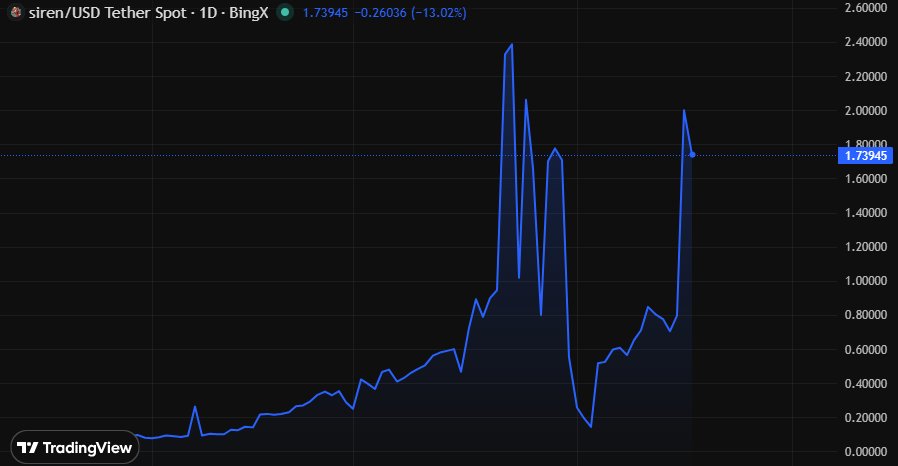Open the TradingView logo link

[x=74, y=447]
